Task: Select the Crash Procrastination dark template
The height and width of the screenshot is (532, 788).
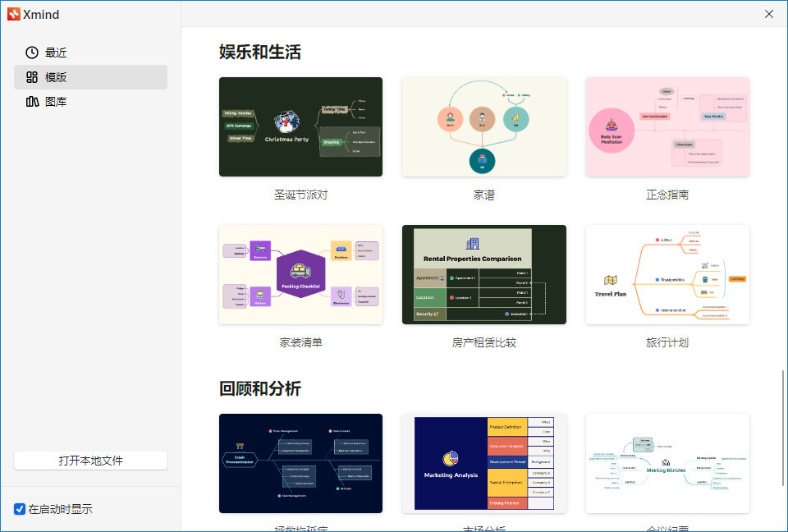Action: (300, 463)
